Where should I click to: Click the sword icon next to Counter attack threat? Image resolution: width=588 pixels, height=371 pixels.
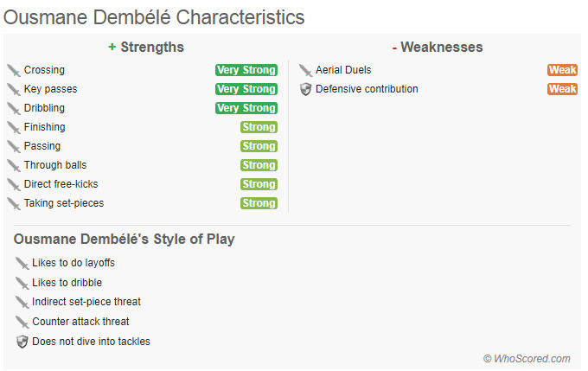[22, 322]
